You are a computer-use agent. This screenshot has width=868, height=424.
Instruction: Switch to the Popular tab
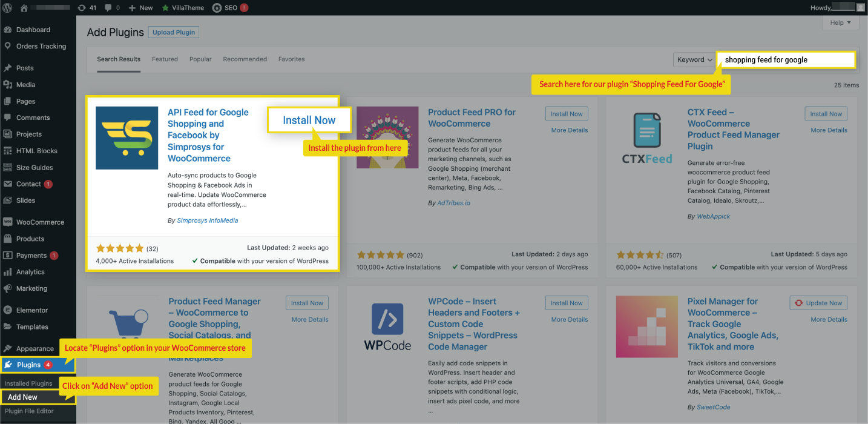pyautogui.click(x=200, y=59)
